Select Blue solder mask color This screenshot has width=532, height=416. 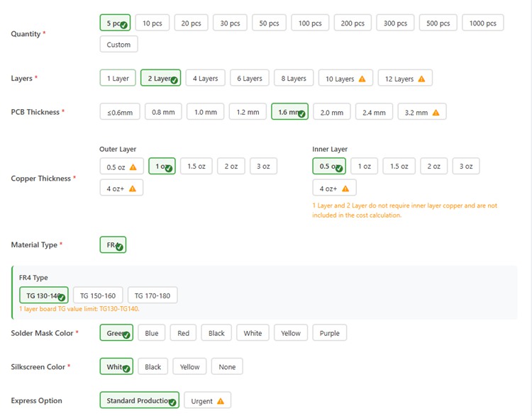pos(151,333)
